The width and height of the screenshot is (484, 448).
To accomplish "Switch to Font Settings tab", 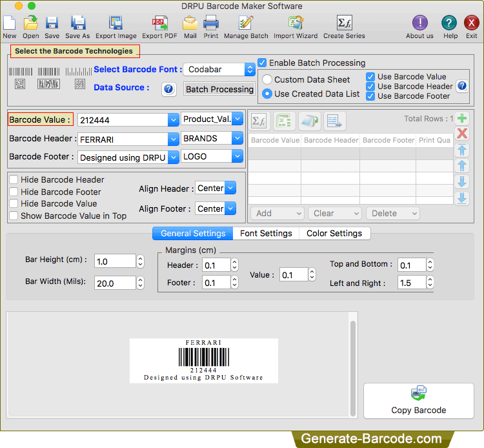I will [x=266, y=234].
